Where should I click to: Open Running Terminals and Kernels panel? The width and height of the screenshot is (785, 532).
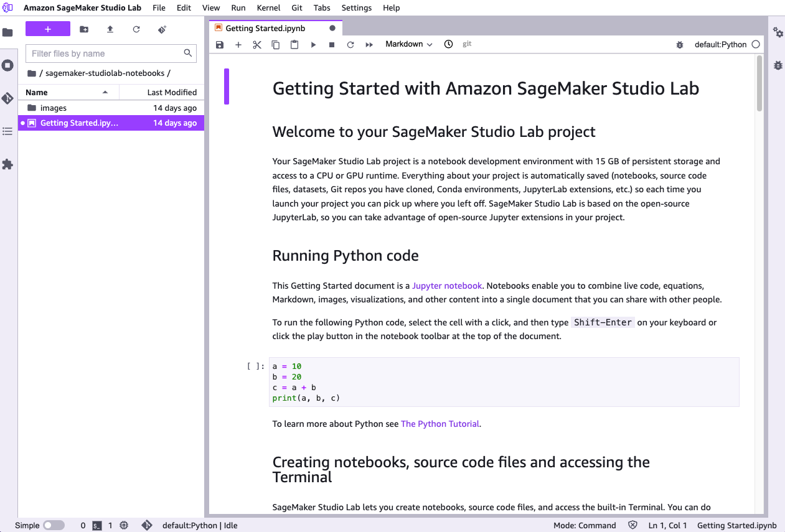click(x=7, y=65)
